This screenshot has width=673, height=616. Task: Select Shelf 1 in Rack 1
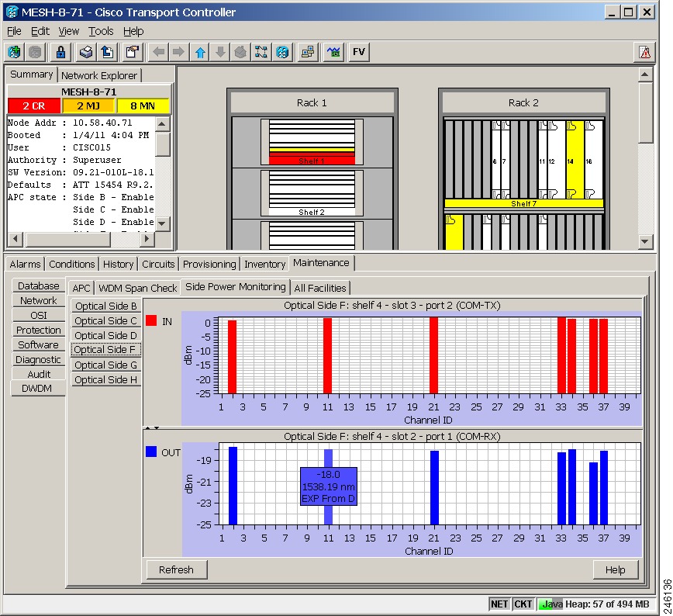312,142
